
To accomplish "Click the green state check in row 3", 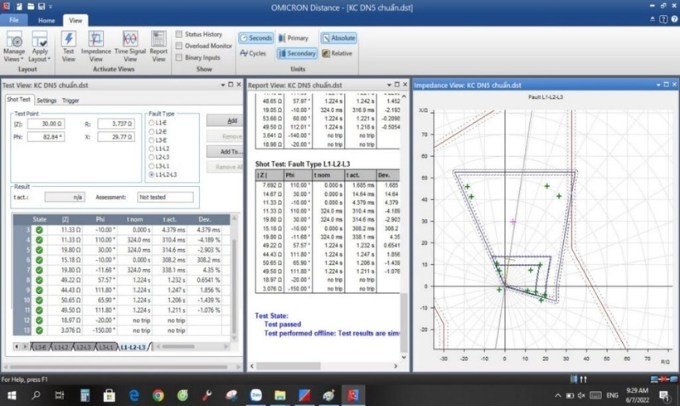I will (x=39, y=229).
